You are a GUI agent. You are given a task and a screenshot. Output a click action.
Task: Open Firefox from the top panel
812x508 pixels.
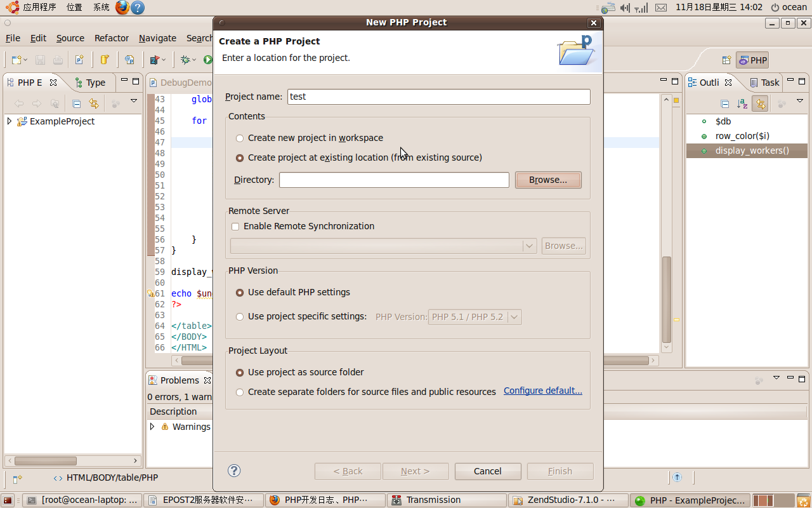pyautogui.click(x=122, y=8)
